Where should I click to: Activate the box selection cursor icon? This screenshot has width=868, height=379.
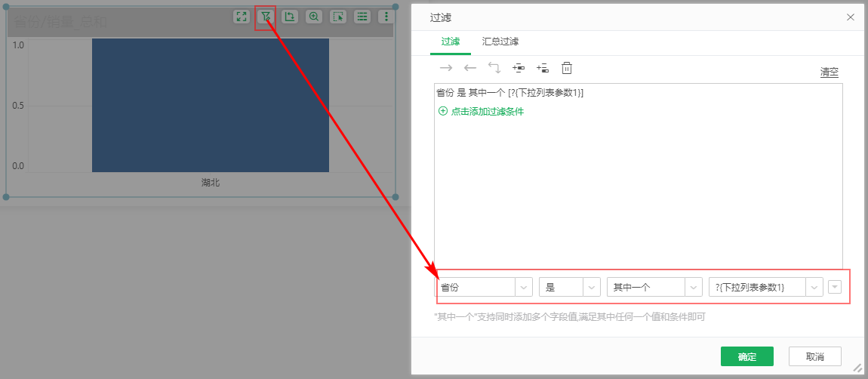coord(338,17)
